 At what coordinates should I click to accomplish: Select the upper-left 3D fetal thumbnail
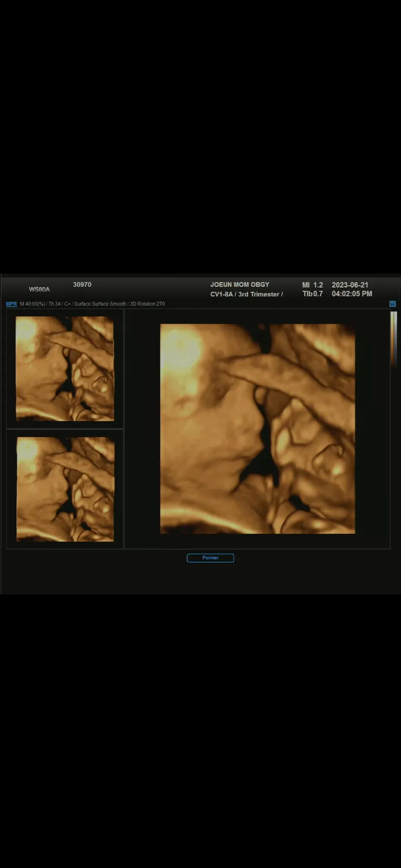65,369
